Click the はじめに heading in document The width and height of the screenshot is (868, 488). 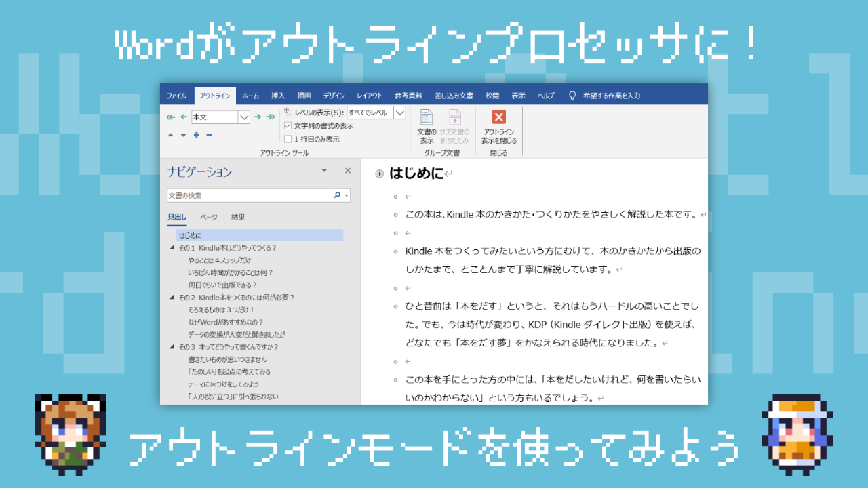[x=416, y=174]
